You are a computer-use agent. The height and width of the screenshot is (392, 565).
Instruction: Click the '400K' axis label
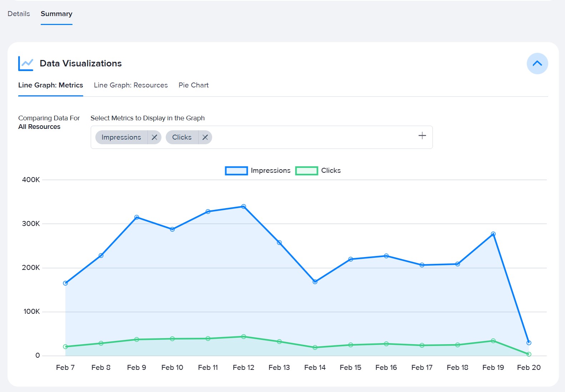click(31, 180)
